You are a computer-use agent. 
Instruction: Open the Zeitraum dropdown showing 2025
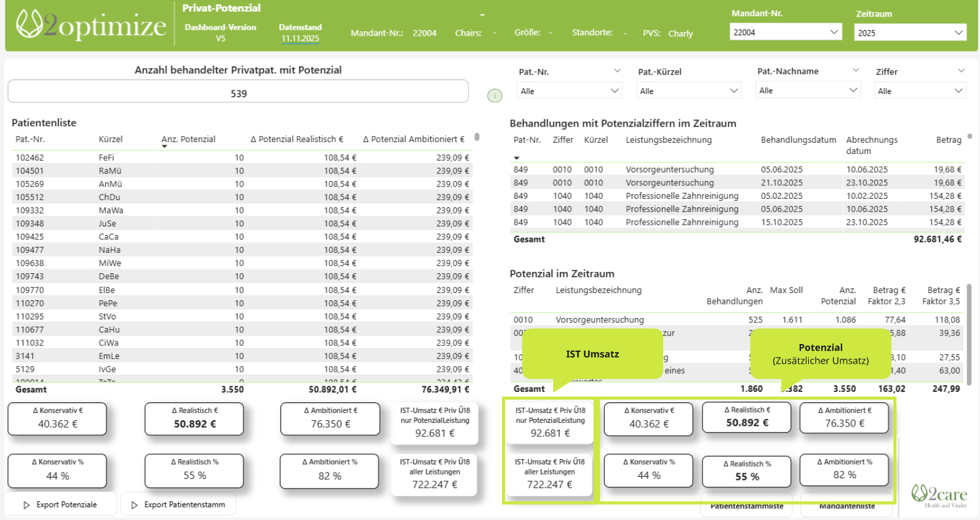click(909, 33)
